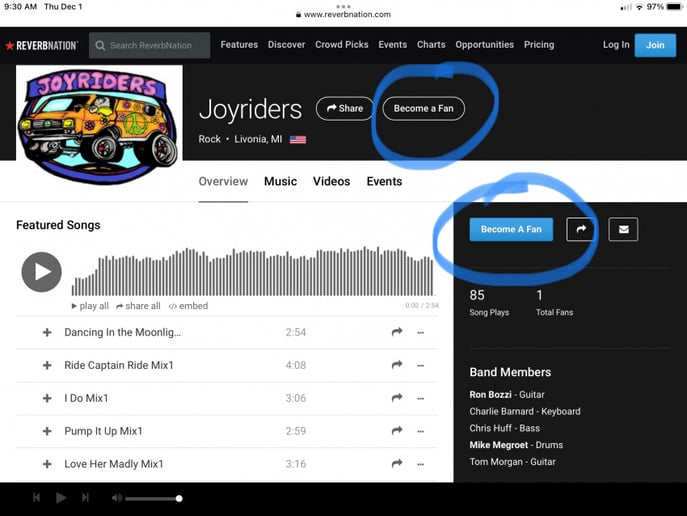Click Log In
687x516 pixels.
(x=616, y=45)
